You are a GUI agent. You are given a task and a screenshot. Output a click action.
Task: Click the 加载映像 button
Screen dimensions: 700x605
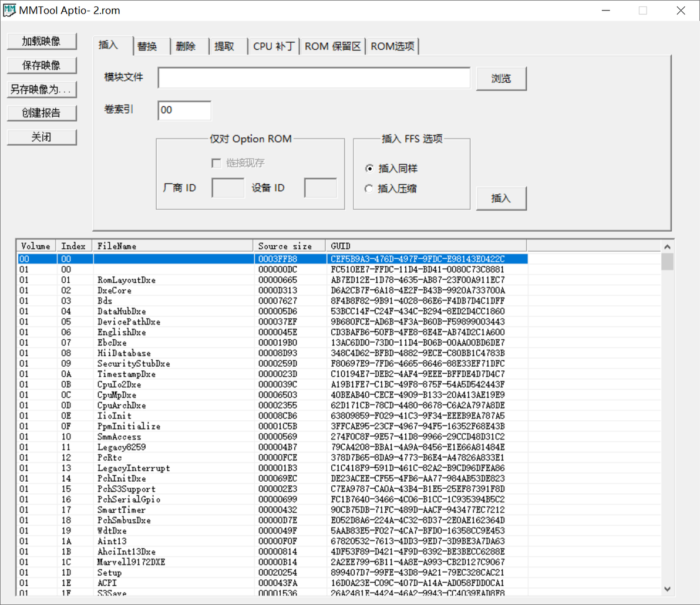42,42
